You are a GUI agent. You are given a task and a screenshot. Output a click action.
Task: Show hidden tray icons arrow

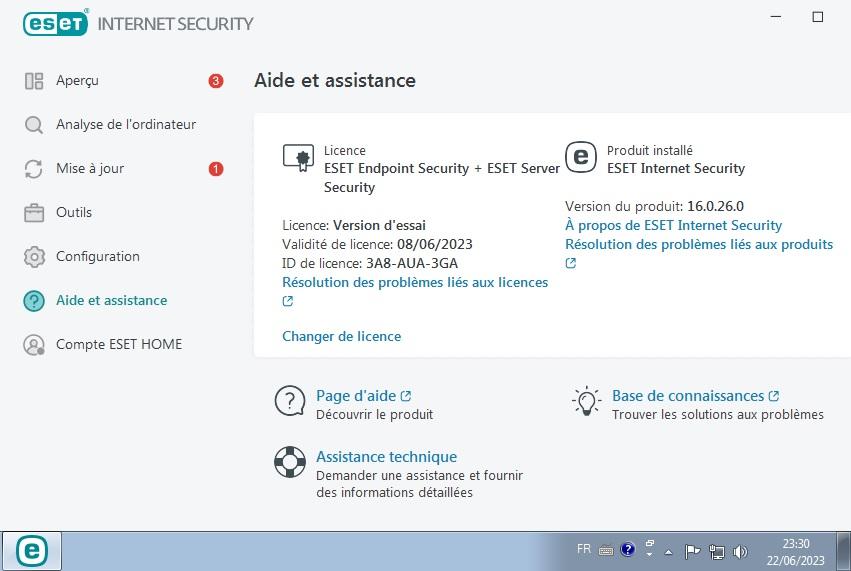[x=669, y=553]
